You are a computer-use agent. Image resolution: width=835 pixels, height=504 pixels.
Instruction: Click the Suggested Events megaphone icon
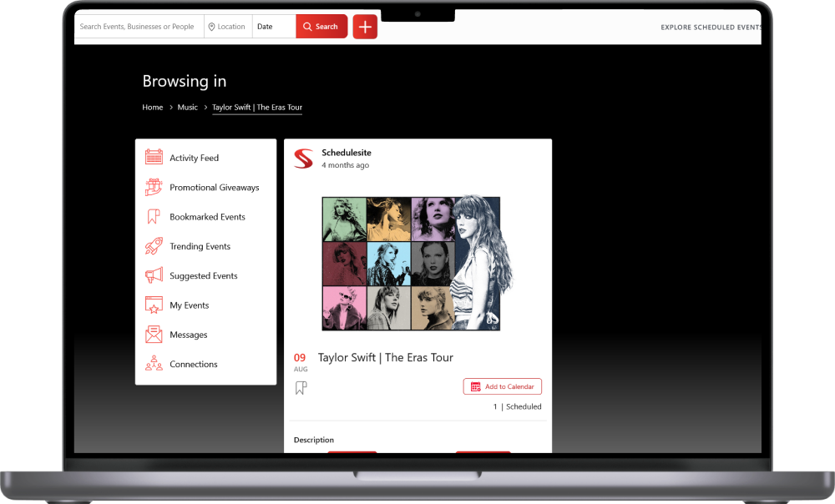tap(154, 275)
